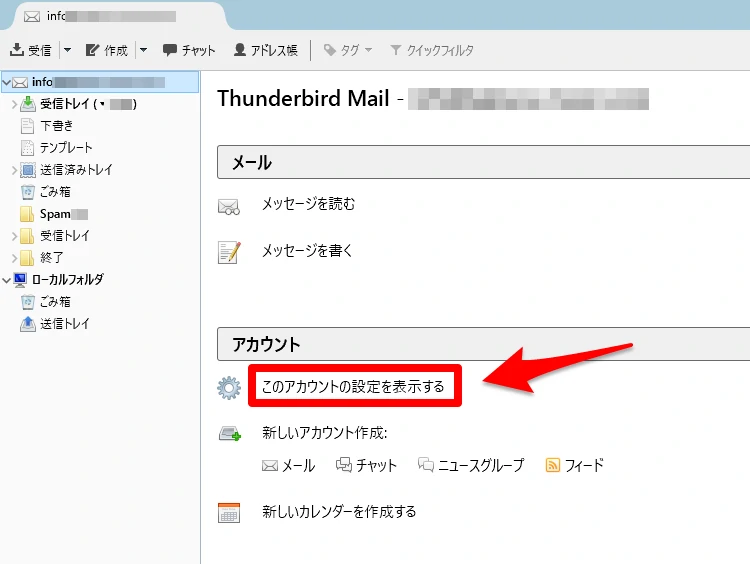This screenshot has width=750, height=564.
Task: Click the green-arrow inbox icon
Action: [28, 104]
